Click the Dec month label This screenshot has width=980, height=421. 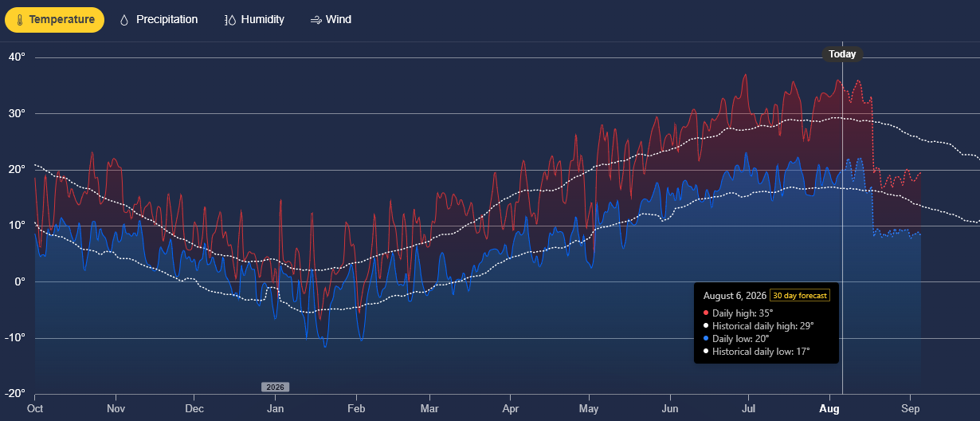pyautogui.click(x=194, y=408)
